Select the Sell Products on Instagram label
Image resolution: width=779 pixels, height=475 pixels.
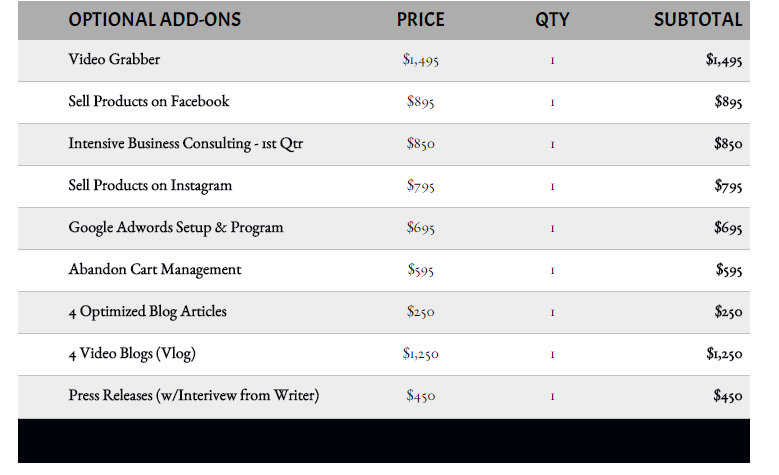(x=150, y=185)
